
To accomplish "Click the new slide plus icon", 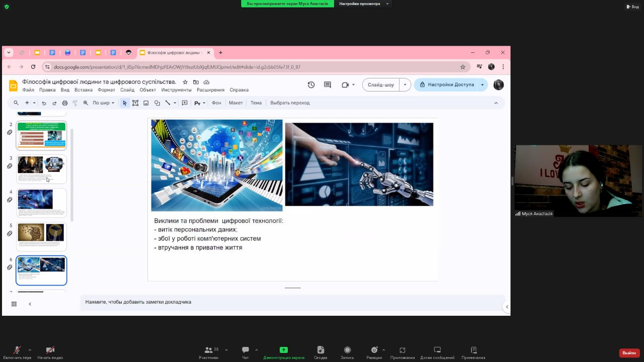I will tap(27, 103).
